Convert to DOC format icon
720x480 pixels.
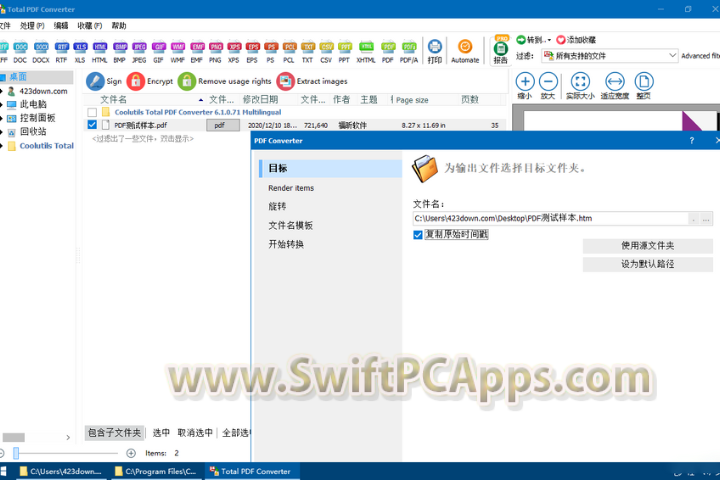tap(20, 51)
